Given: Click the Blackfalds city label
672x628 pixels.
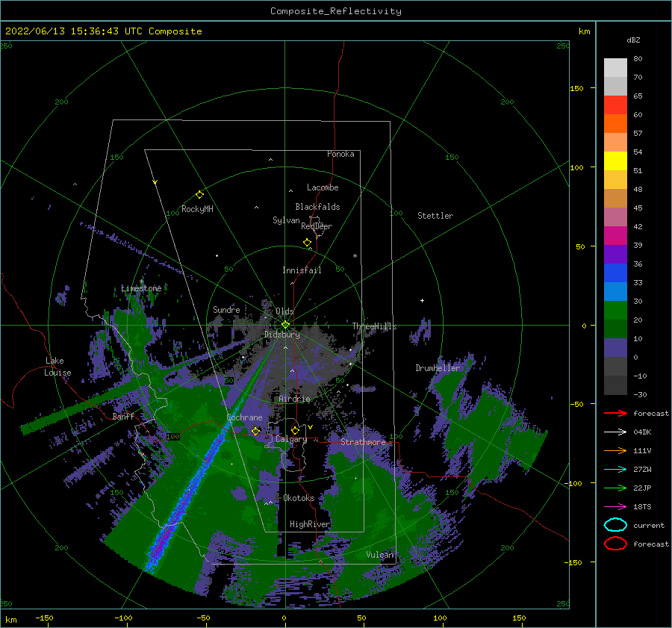Looking at the screenshot, I should 317,207.
